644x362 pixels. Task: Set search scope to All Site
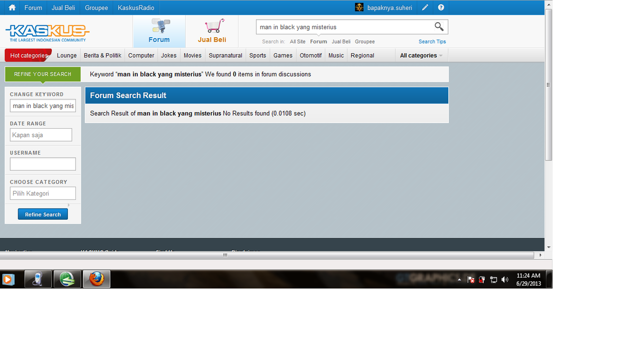(x=297, y=42)
